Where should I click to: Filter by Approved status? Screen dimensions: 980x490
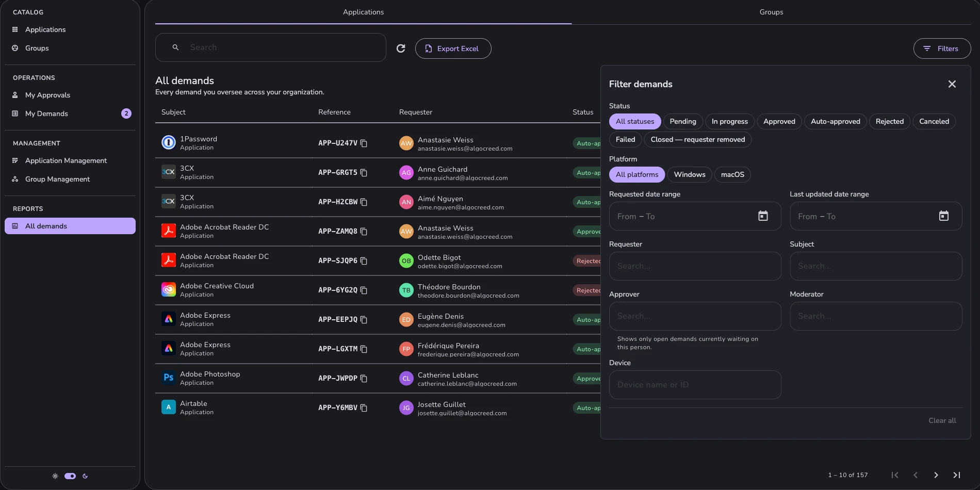point(779,122)
